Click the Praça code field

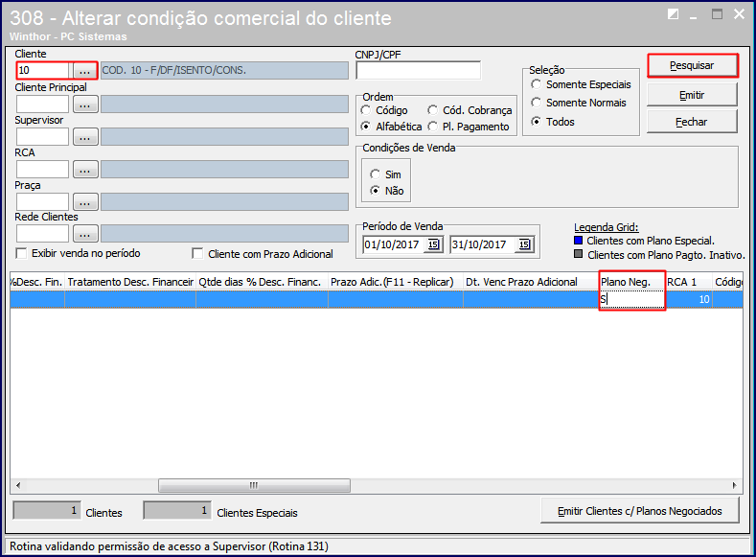coord(43,202)
